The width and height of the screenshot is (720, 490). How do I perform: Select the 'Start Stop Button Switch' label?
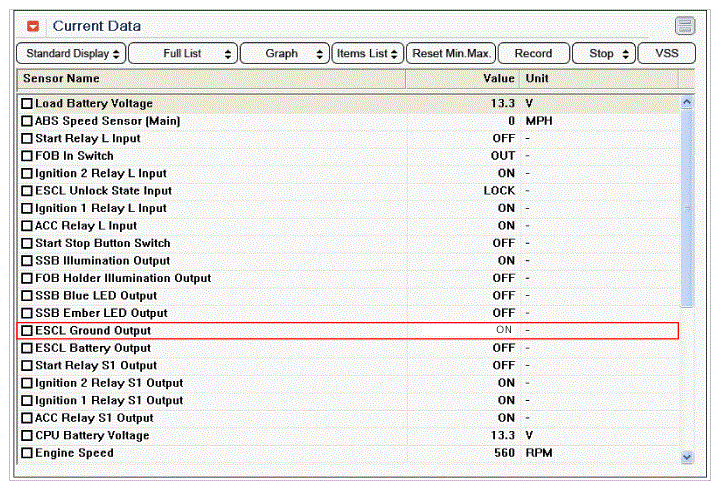[x=103, y=243]
